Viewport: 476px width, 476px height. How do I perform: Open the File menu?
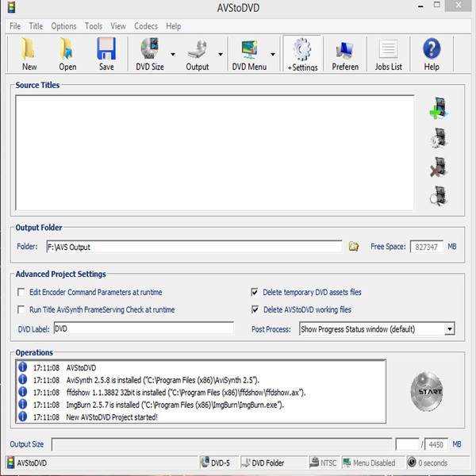tap(15, 26)
